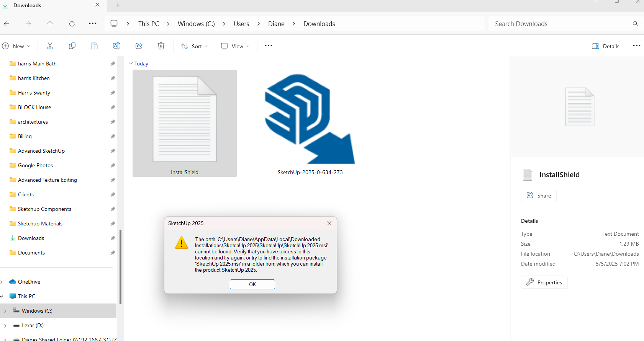Click the warning icon in SketchUp dialog

[x=181, y=243]
